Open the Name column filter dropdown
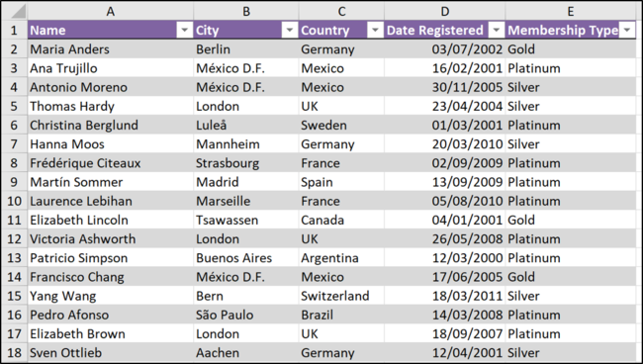Screen dimensions: 643x364 185,31
